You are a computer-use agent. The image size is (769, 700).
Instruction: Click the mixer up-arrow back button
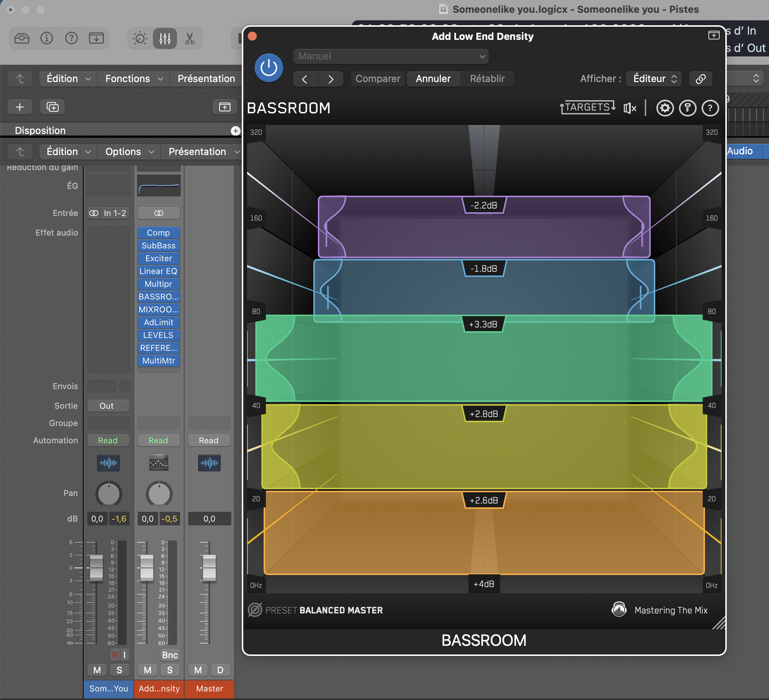pyautogui.click(x=20, y=152)
